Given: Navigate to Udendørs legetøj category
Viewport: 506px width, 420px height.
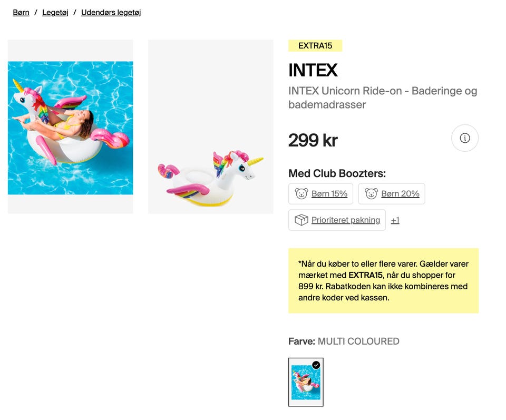Looking at the screenshot, I should (111, 12).
